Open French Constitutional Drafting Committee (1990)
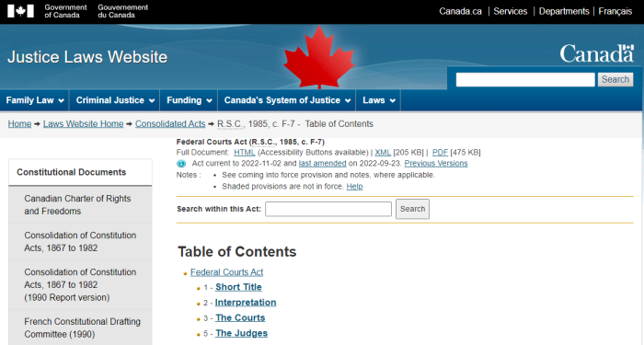 point(80,328)
